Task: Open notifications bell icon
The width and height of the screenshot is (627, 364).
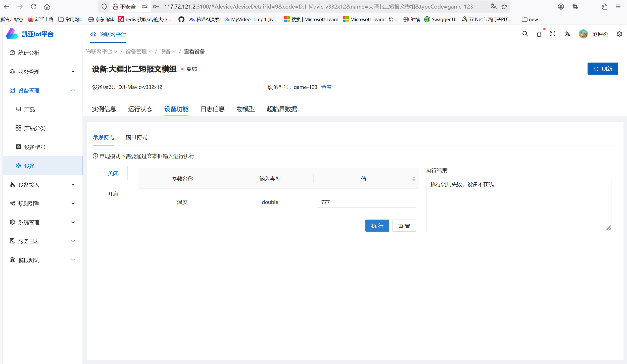Action: [539, 34]
